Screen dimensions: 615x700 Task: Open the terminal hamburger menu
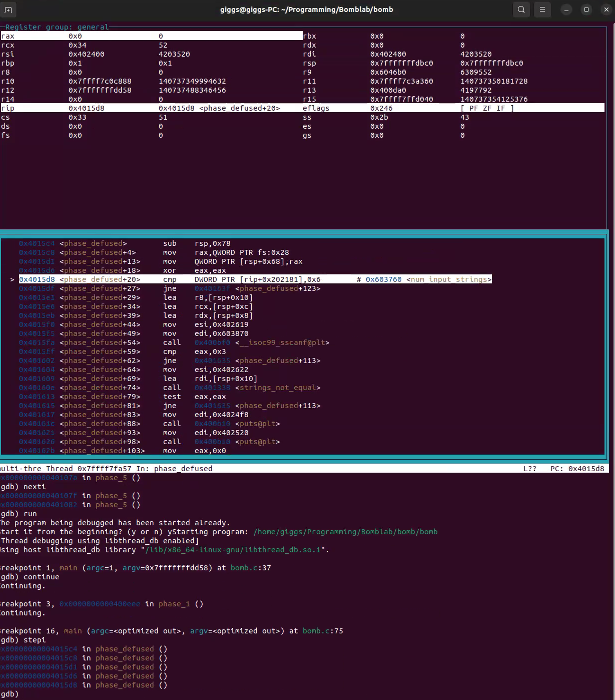click(x=542, y=10)
